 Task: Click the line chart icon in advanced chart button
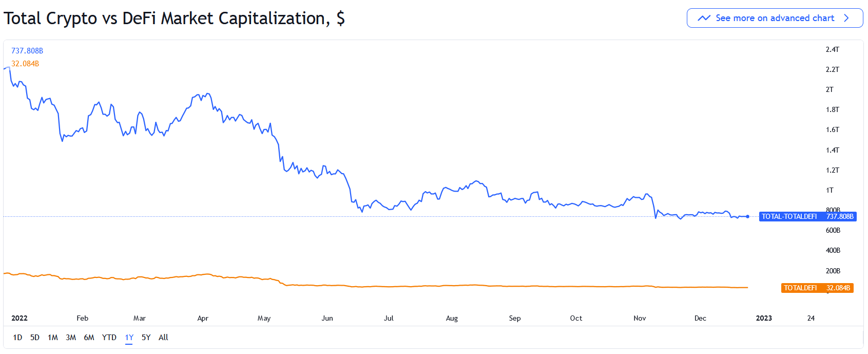click(704, 18)
